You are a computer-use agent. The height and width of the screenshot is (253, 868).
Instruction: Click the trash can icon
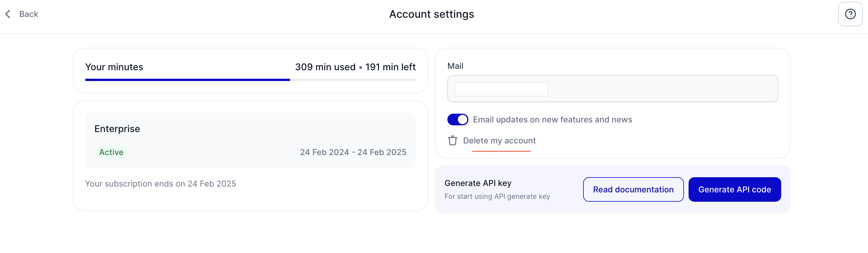[x=453, y=140]
